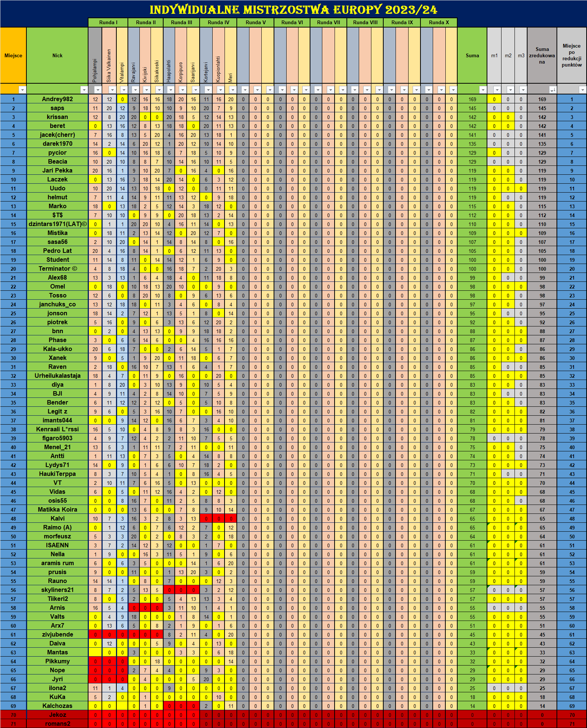Viewport: 587px width, 728px height.
Task: Open the Suma column filter dropdown
Action: point(483,90)
